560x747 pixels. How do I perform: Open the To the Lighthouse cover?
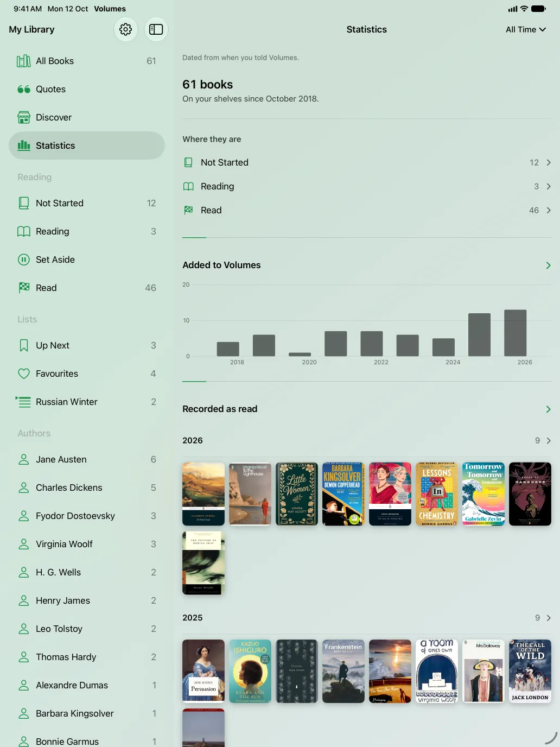coord(250,494)
